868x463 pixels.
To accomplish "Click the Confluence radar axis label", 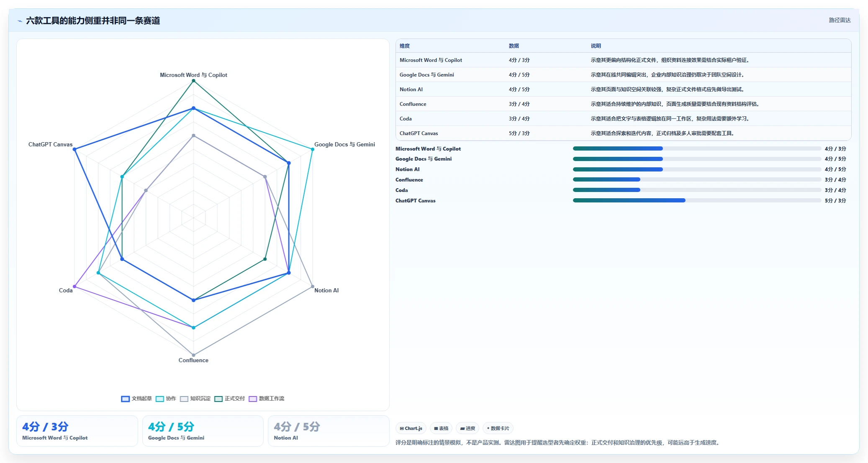I will click(193, 360).
